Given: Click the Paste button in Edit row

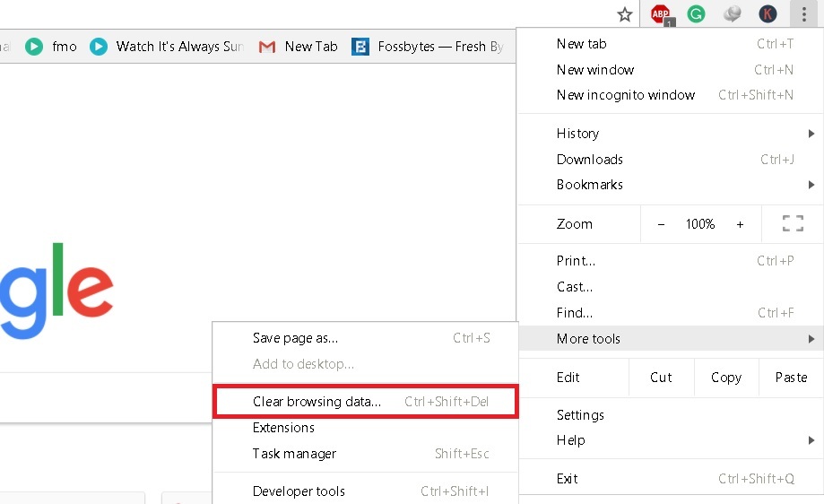Looking at the screenshot, I should click(791, 378).
